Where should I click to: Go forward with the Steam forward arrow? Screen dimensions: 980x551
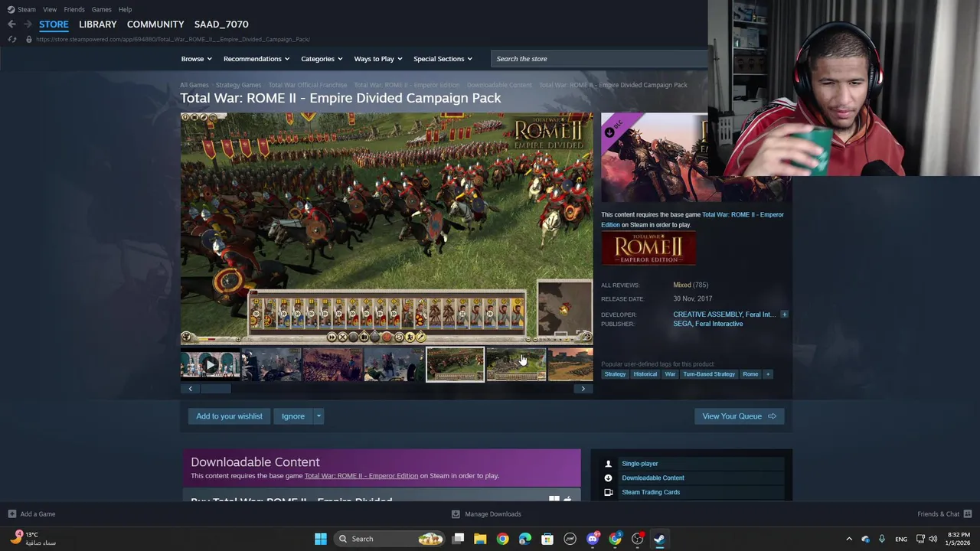click(28, 24)
